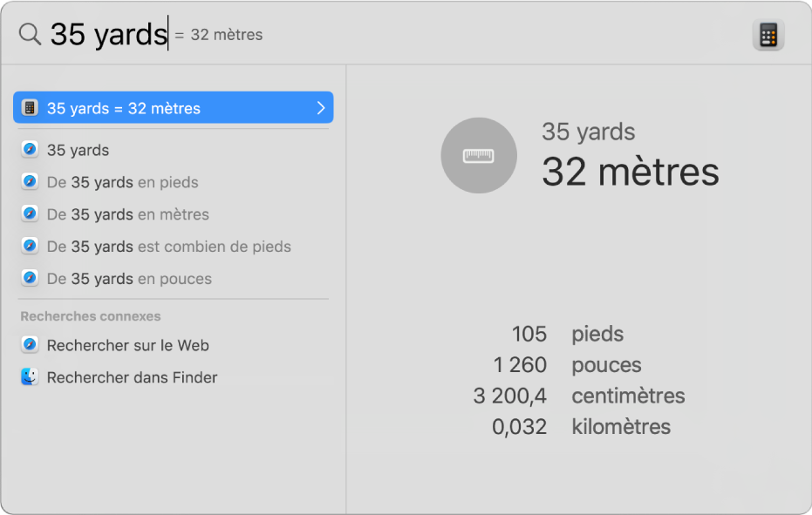Image resolution: width=812 pixels, height=515 pixels.
Task: Click the Calculator app icon top right
Action: pos(768,34)
